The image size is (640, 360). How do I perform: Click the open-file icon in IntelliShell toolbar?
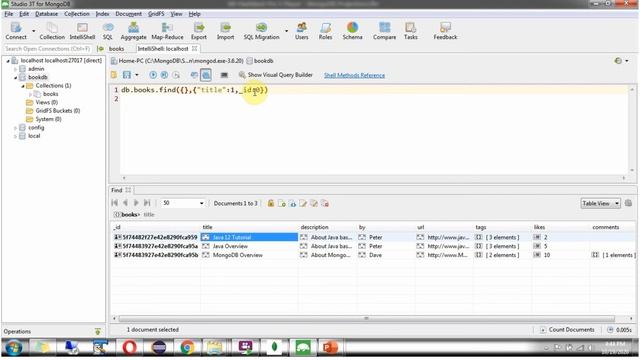[114, 75]
